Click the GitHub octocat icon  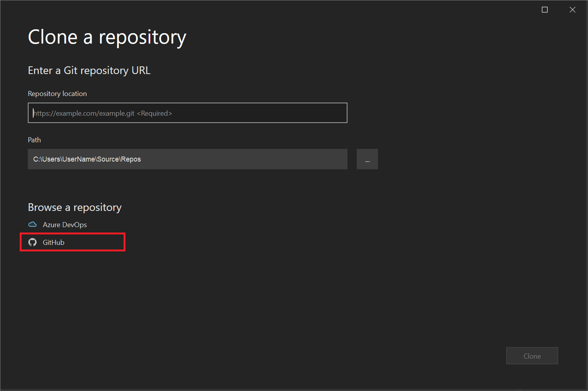click(32, 242)
